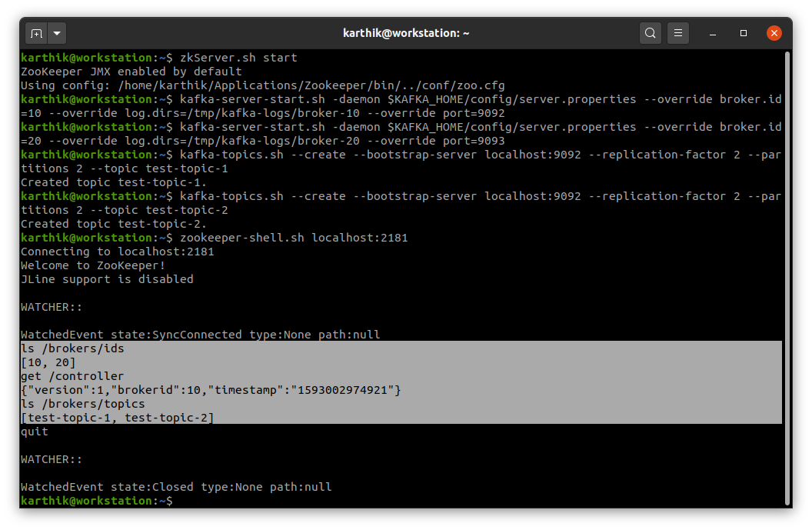The height and width of the screenshot is (530, 812).
Task: Open a new terminal tab
Action: click(36, 34)
